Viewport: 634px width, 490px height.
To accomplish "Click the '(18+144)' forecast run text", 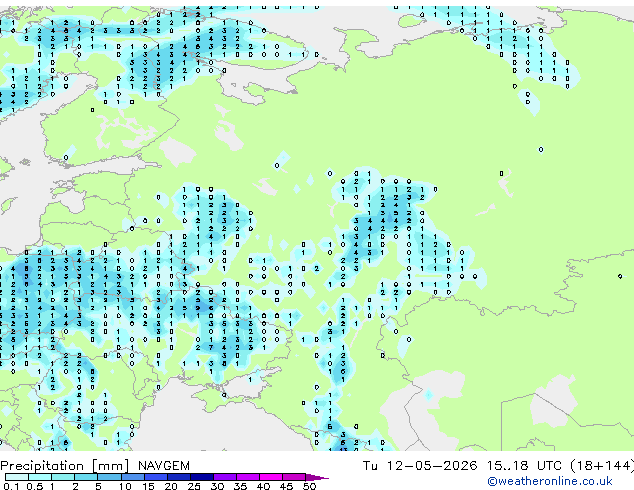I will coord(602,466).
